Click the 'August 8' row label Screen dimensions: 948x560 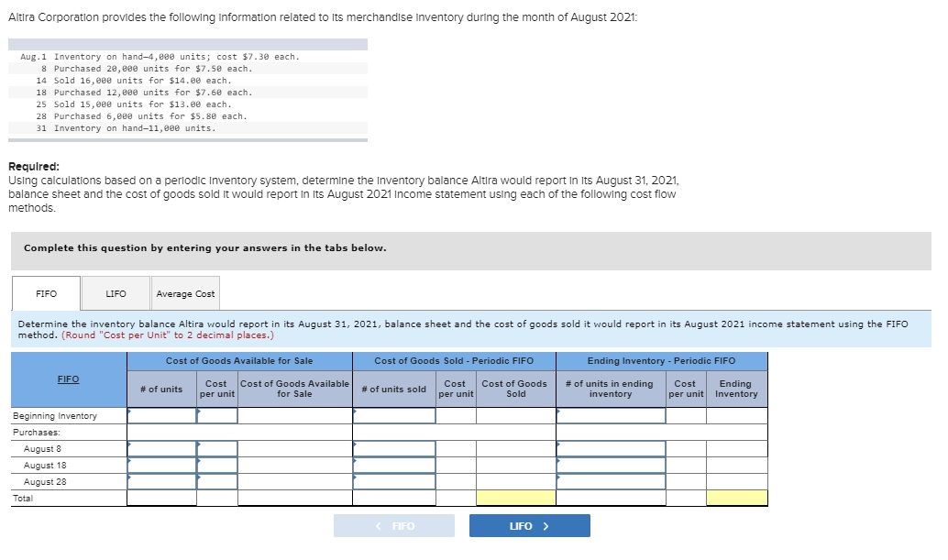[x=42, y=449]
